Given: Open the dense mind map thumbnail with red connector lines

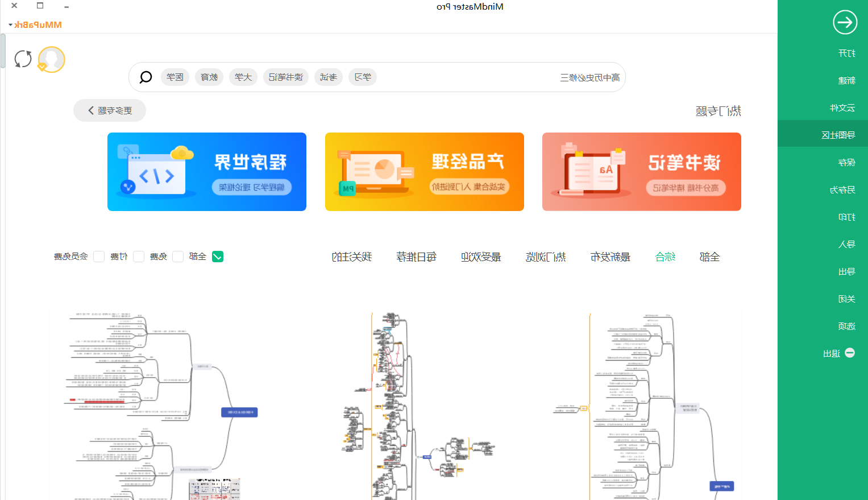Looking at the screenshot, I should click(418, 406).
